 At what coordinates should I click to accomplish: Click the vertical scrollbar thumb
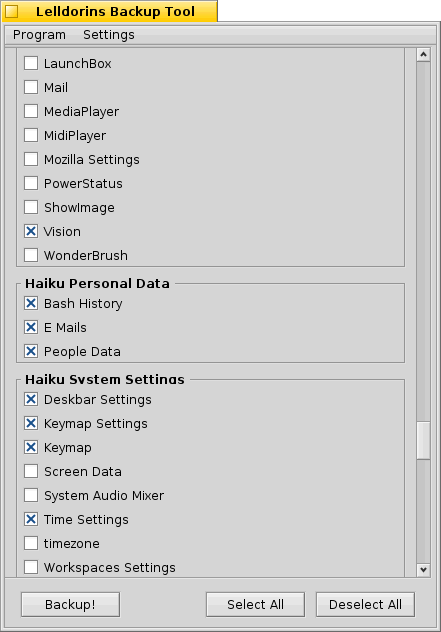pyautogui.click(x=423, y=440)
